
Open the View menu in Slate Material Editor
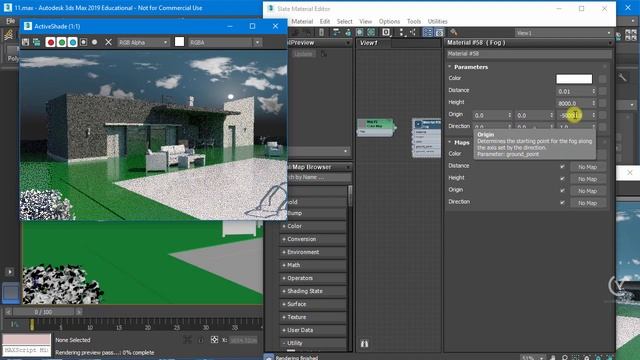pos(366,21)
